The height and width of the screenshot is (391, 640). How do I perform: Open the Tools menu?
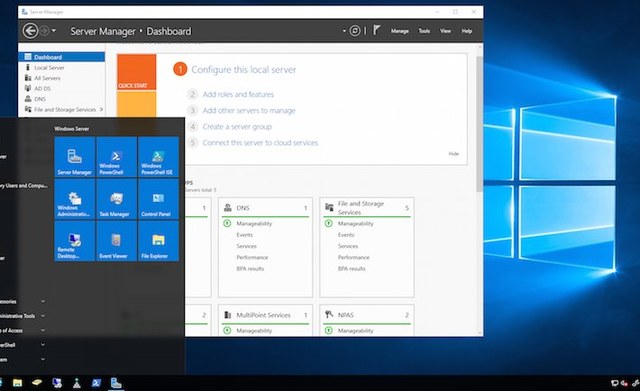[x=424, y=31]
